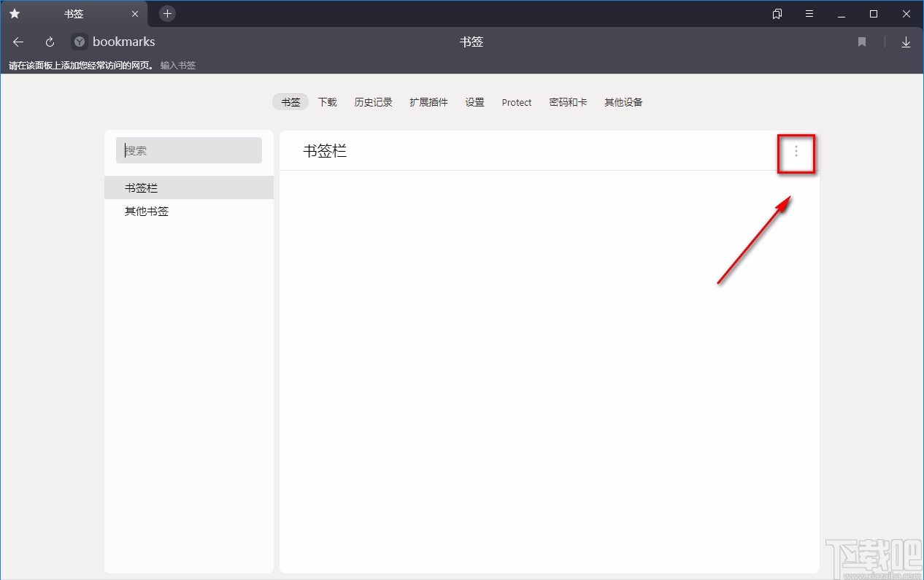Click the bookmark search input field
Screen dimensions: 924x580
point(188,150)
